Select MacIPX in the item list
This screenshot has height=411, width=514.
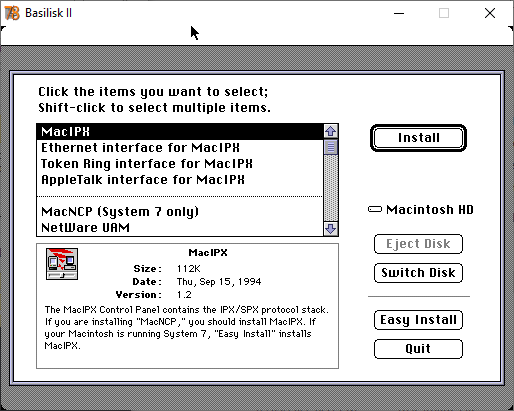180,132
